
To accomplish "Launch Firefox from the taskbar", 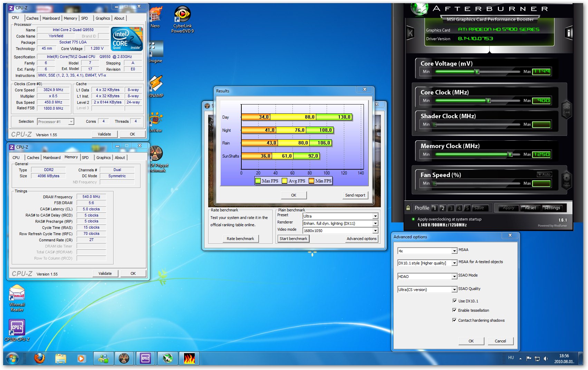I will [x=39, y=359].
